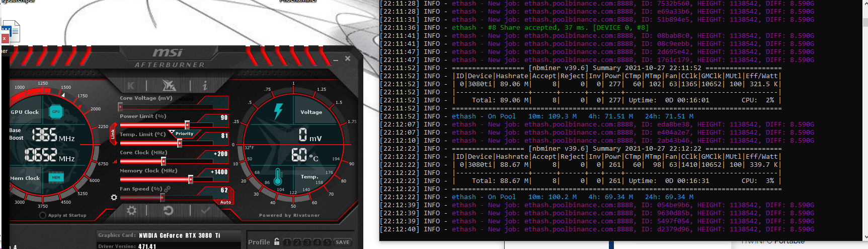This screenshot has width=868, height=249.
Task: Select profile slot 5
Action: tap(327, 242)
